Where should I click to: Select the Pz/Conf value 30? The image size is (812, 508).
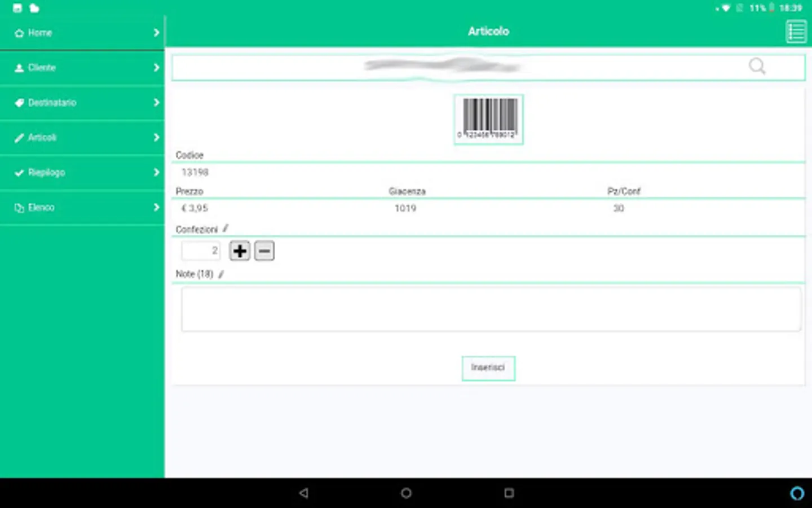[619, 208]
